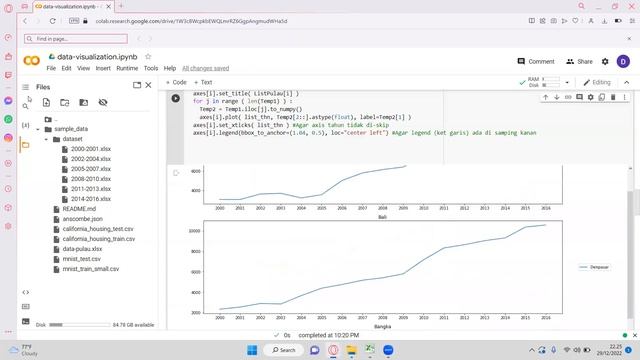The height and width of the screenshot is (360, 640).
Task: Click the disk usage bar in Files panel
Action: click(x=80, y=325)
